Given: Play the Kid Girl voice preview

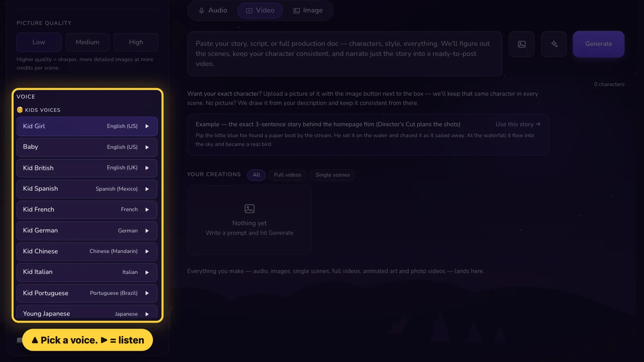Looking at the screenshot, I should 147,126.
